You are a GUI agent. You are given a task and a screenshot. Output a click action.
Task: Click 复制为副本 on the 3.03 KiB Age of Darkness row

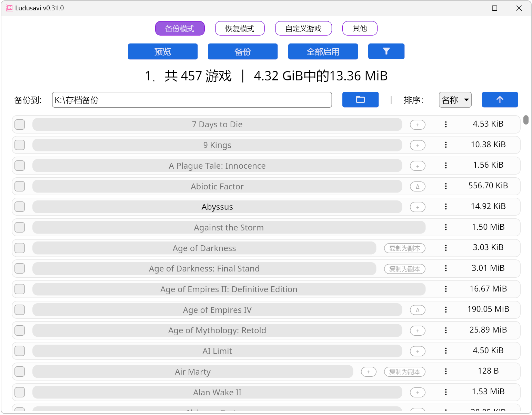[405, 248]
